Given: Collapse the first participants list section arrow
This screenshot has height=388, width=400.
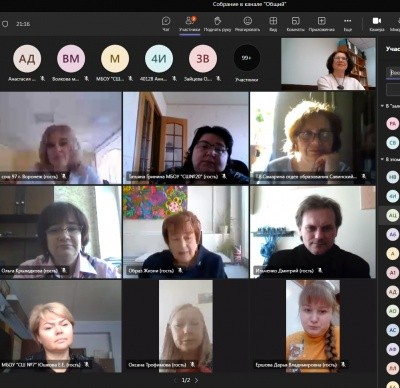Looking at the screenshot, I should (382, 106).
